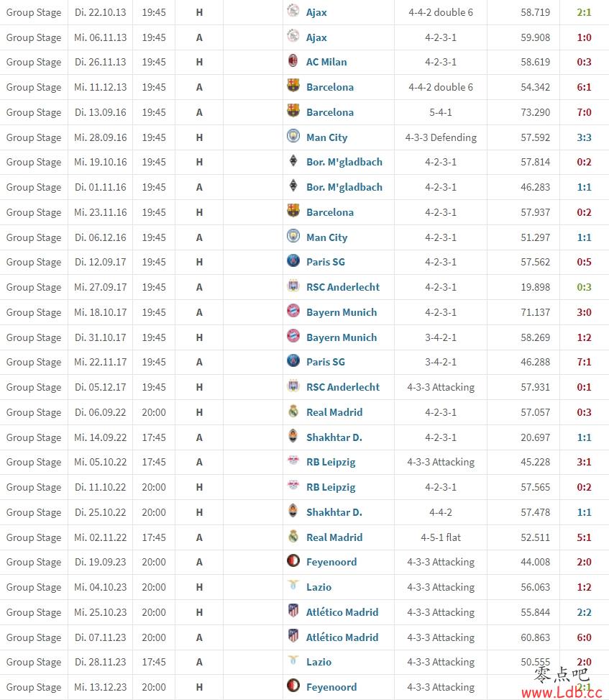Image resolution: width=609 pixels, height=700 pixels.
Task: Click the RB Leipzig crest on 05.10.22 row
Action: tap(293, 460)
